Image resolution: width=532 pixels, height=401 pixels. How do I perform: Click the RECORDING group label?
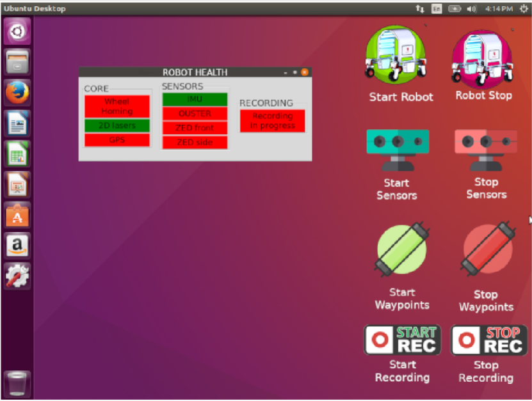pyautogui.click(x=266, y=103)
